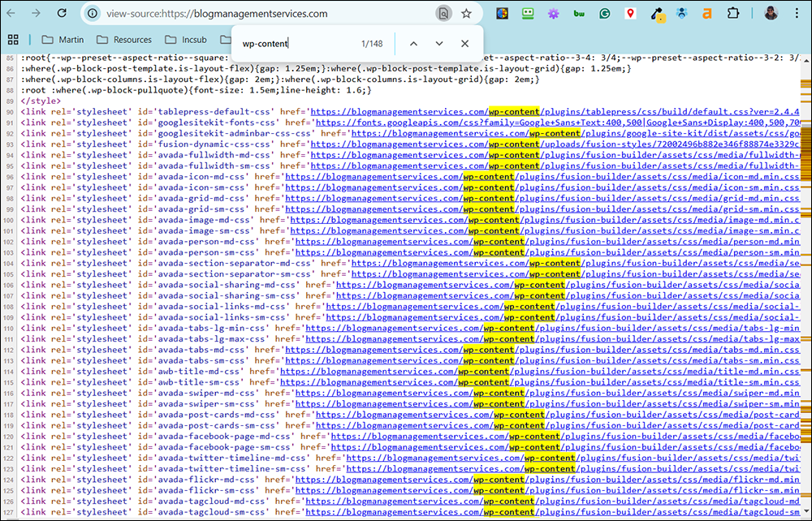Open the Amazon Assistant extension
Image resolution: width=812 pixels, height=521 pixels.
706,13
